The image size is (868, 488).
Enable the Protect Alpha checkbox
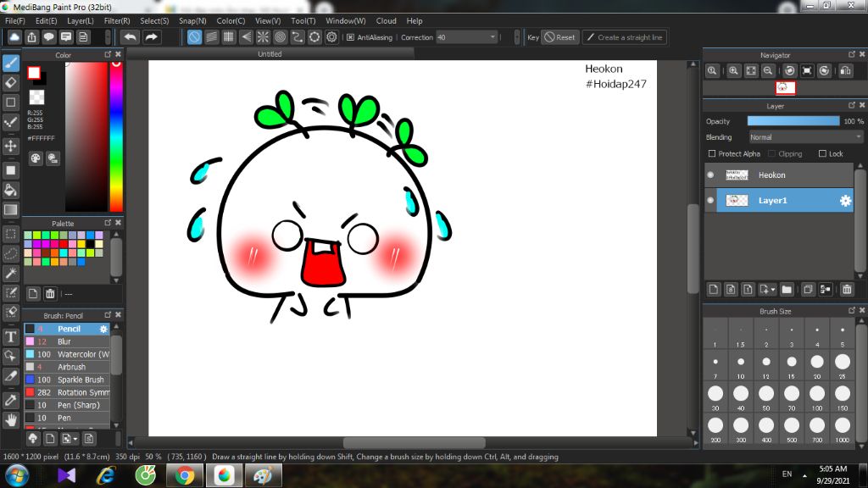(712, 154)
